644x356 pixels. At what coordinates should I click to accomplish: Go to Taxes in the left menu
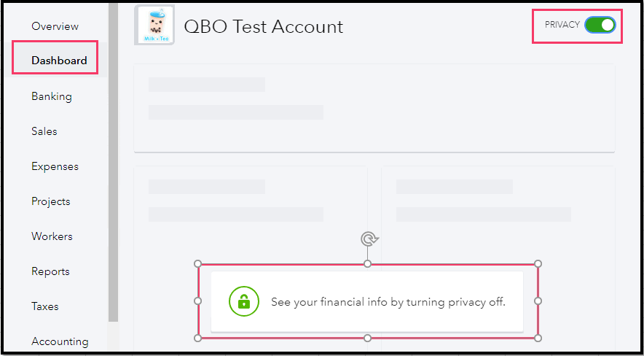tap(44, 306)
